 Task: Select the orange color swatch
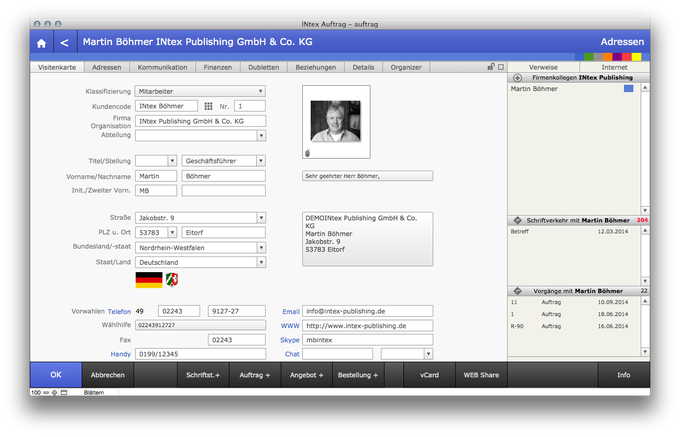tap(608, 57)
